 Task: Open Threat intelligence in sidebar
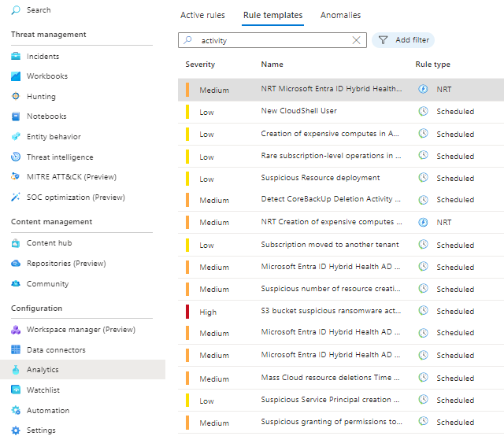(x=60, y=157)
